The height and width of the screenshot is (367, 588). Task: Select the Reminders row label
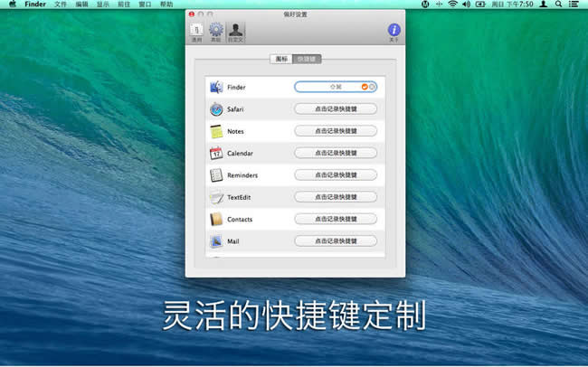(242, 175)
